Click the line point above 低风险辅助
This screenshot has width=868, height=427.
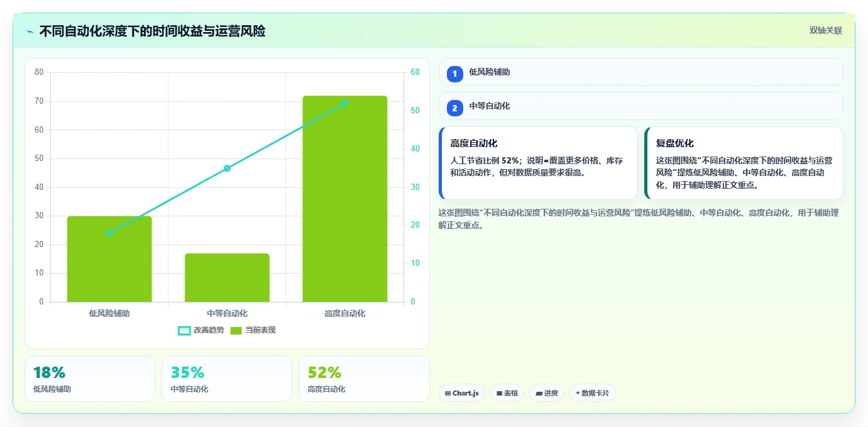click(109, 233)
